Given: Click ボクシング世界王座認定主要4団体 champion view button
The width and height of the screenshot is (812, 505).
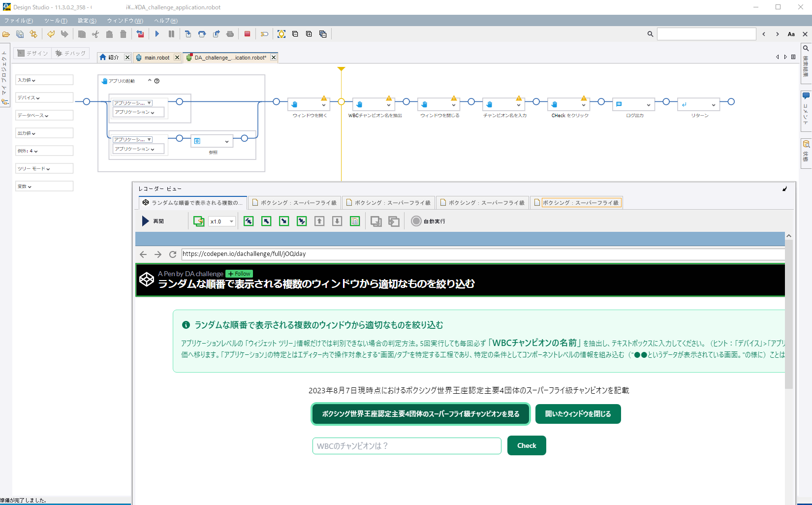Looking at the screenshot, I should 421,414.
